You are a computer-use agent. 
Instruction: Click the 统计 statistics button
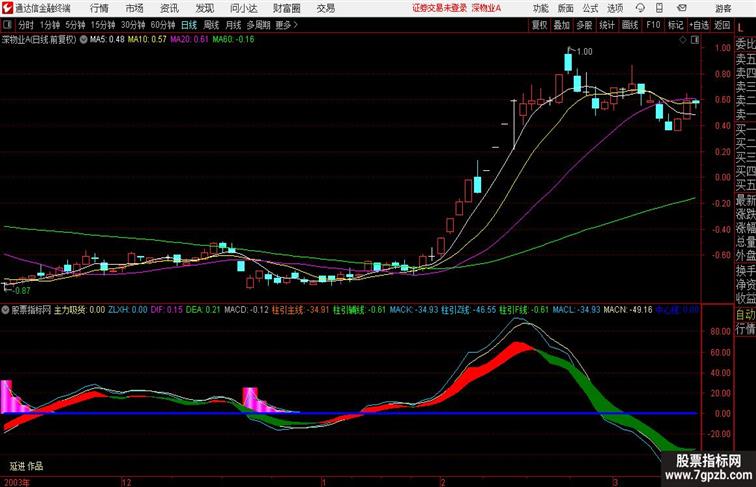click(607, 25)
